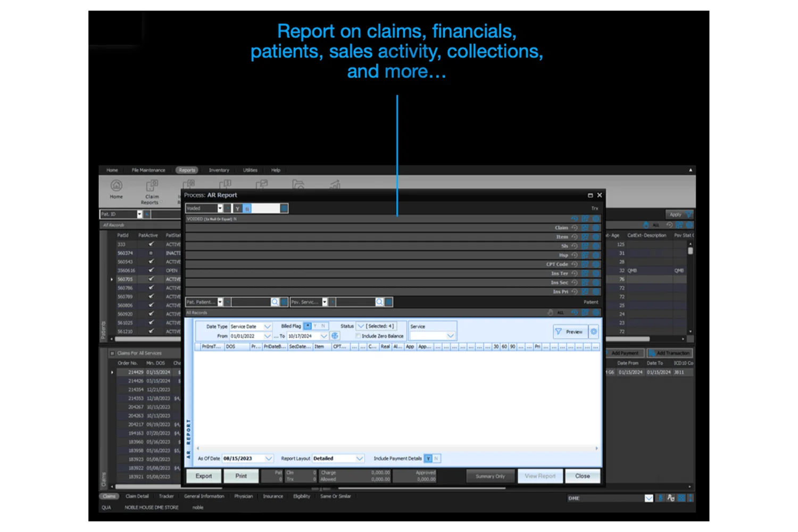Viewport: 798px width, 532px height.
Task: Open the gear settings beside Preview
Action: coord(594,331)
